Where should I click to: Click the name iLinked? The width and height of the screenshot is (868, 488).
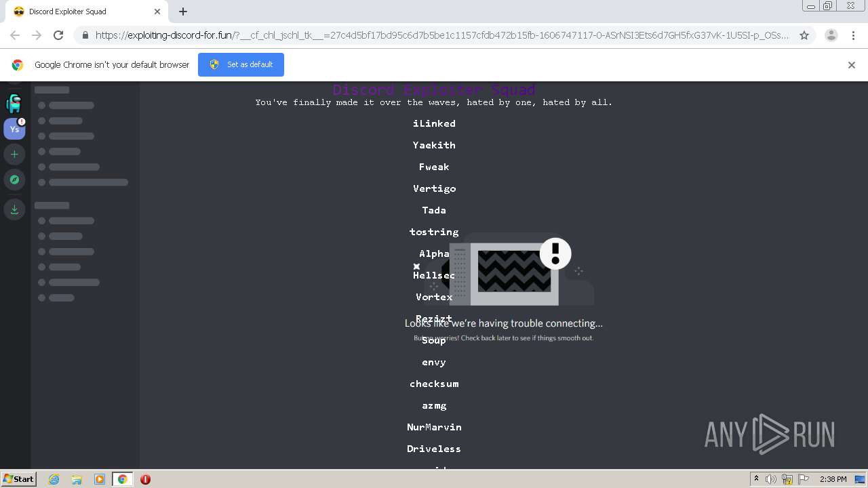pyautogui.click(x=434, y=123)
